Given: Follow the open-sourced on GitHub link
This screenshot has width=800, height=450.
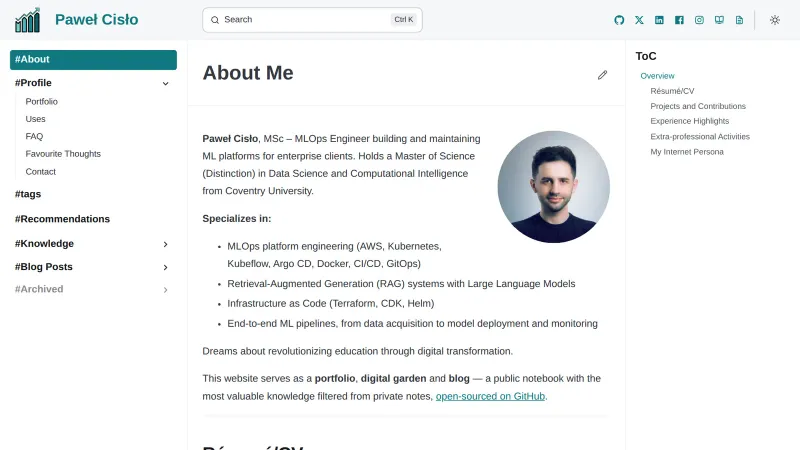Looking at the screenshot, I should 490,396.
